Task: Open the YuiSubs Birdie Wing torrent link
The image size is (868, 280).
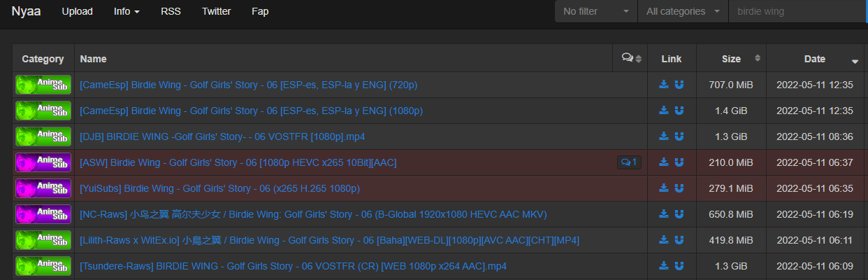Action: click(220, 188)
